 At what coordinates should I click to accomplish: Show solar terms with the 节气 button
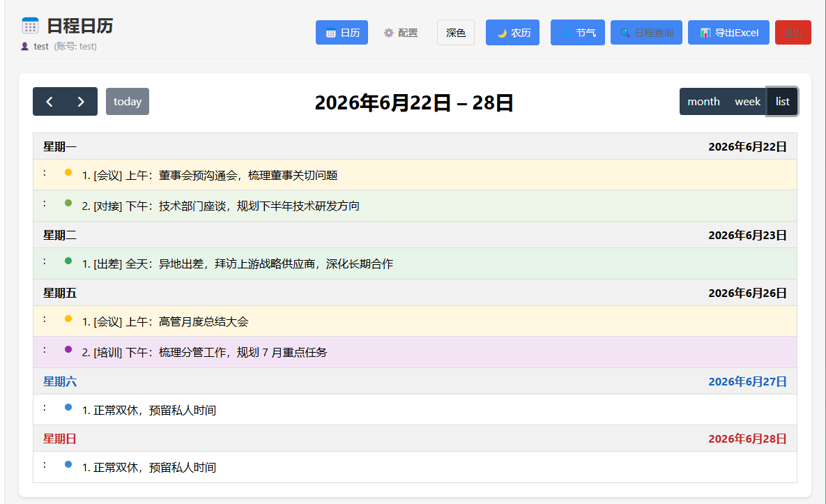[577, 33]
